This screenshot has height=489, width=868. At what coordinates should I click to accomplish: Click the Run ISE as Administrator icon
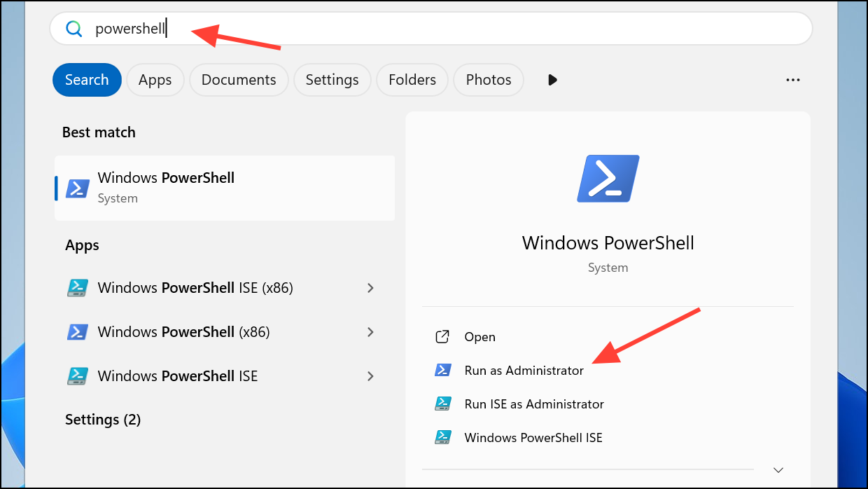(442, 404)
